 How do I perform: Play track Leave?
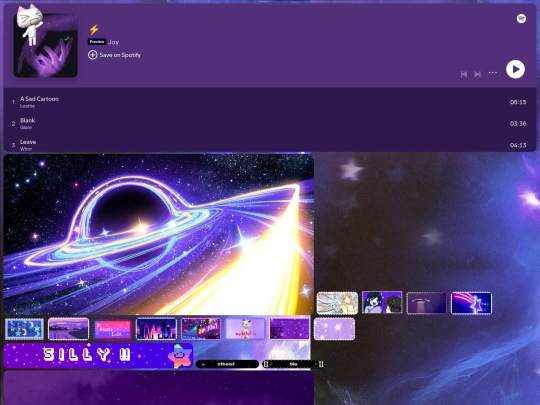(x=270, y=145)
